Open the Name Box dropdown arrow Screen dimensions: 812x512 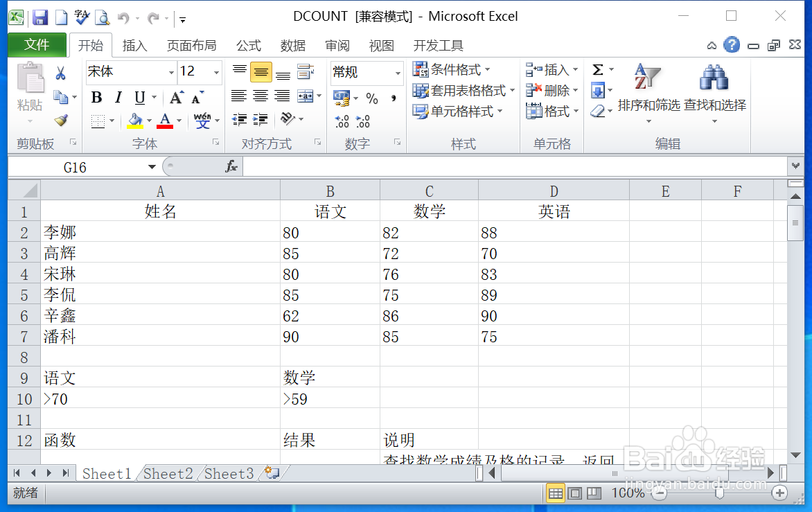point(152,167)
